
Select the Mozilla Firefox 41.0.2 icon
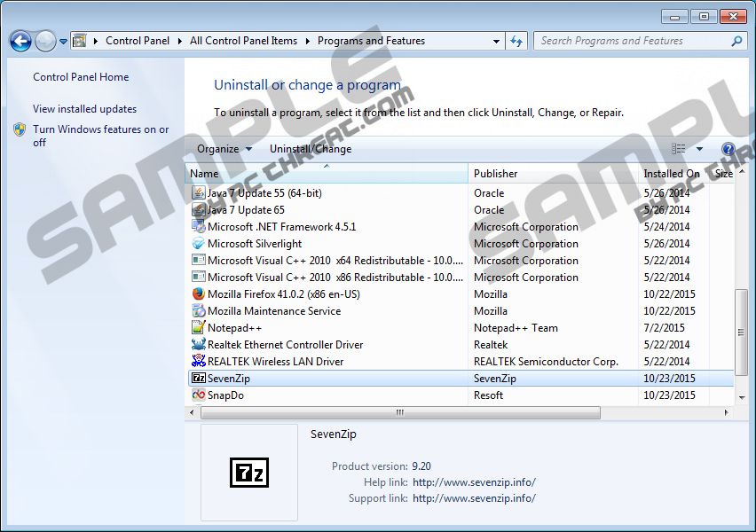[198, 294]
